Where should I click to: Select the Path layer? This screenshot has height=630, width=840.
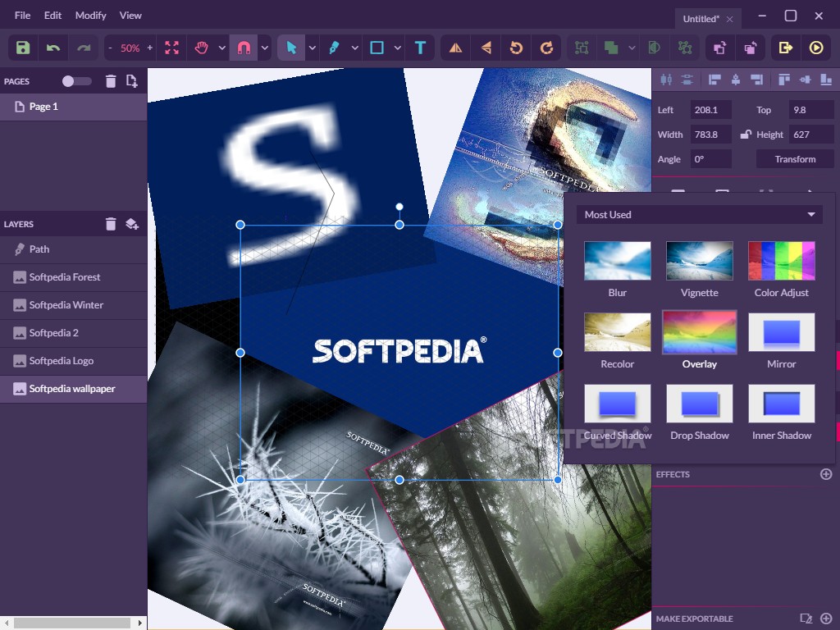coord(73,249)
